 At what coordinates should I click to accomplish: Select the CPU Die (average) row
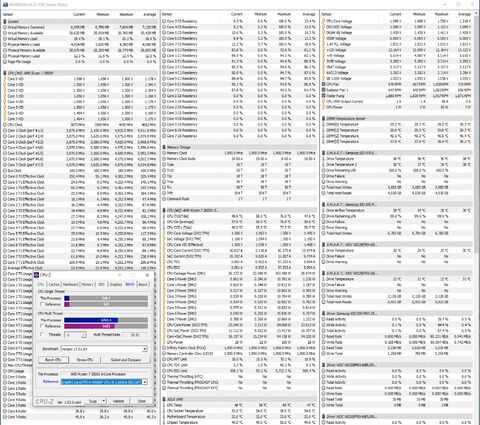[x=239, y=222]
